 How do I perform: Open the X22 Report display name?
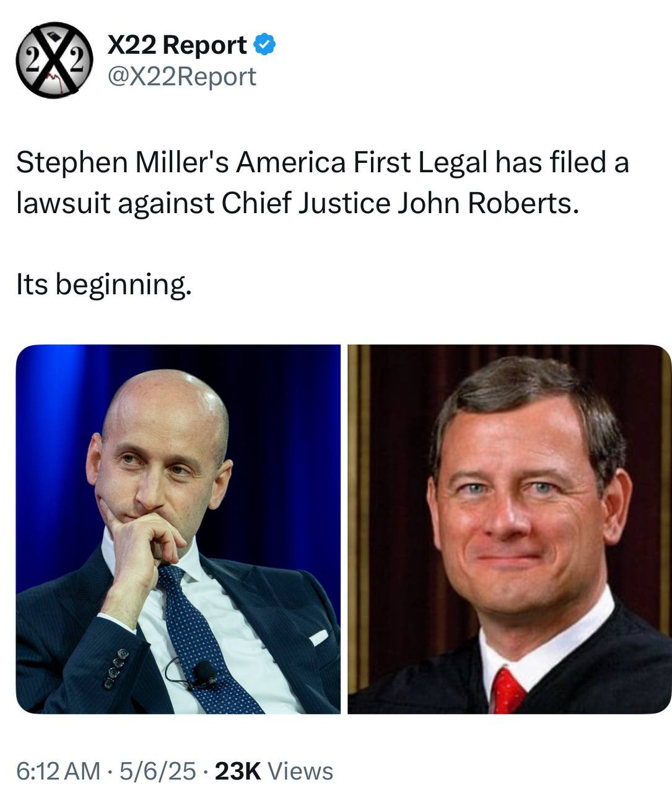coord(177,45)
